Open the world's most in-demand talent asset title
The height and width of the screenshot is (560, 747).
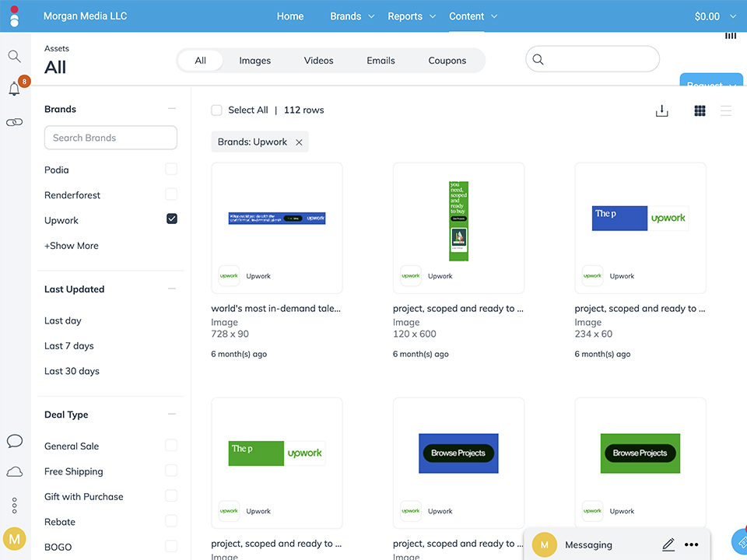pyautogui.click(x=275, y=309)
